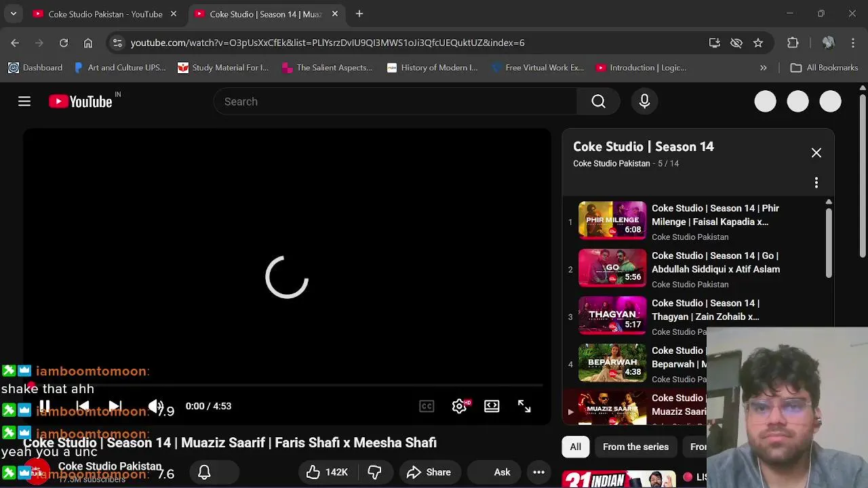The width and height of the screenshot is (868, 488).
Task: Install app icon in address bar
Action: tap(715, 43)
